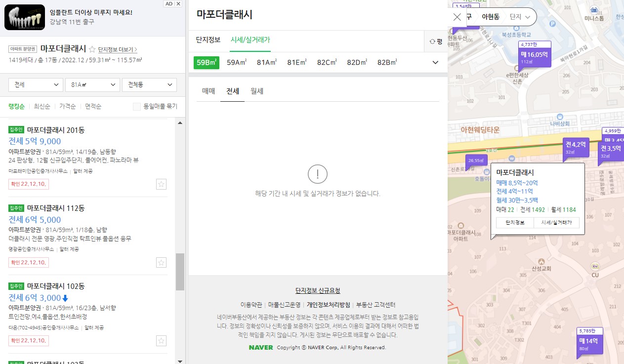Switch to the 매매 tab
This screenshot has width=624, height=364.
208,91
